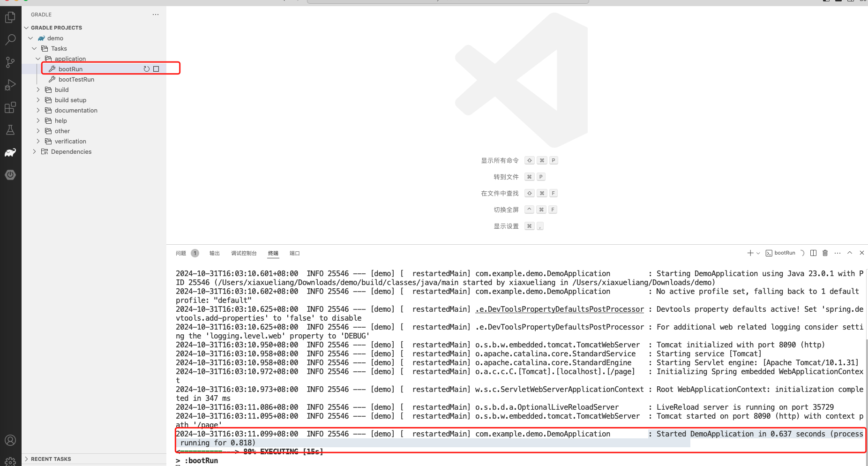Screen dimensions: 868x466
Task: Select the bootTestRun task
Action: point(94,79)
